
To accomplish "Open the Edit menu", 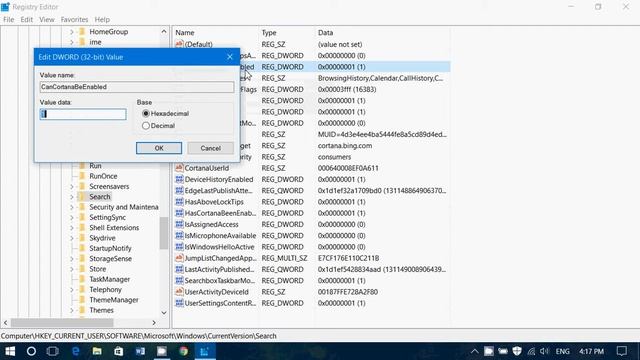I will click(x=27, y=19).
